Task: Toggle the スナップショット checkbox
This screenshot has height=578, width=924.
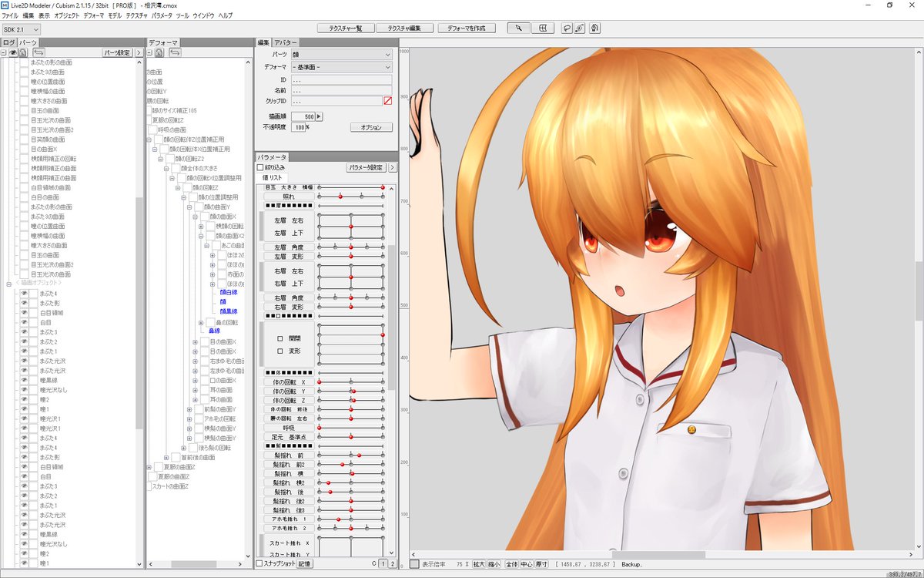Action: click(259, 564)
